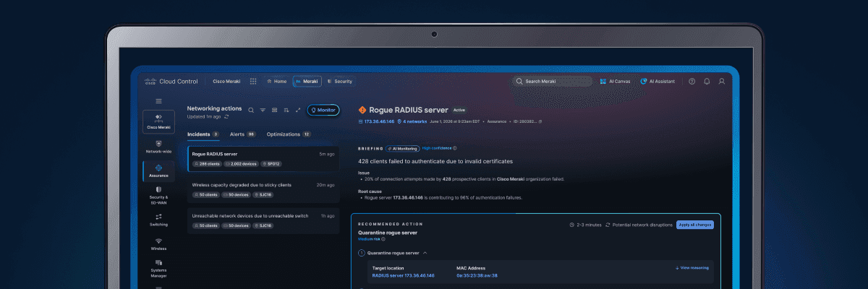
Task: Click info icon next to High confidence
Action: [x=454, y=148]
